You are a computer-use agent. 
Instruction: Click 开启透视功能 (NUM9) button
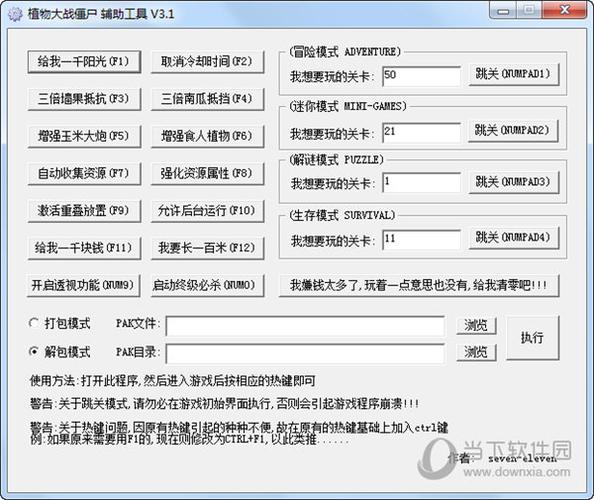(x=83, y=285)
